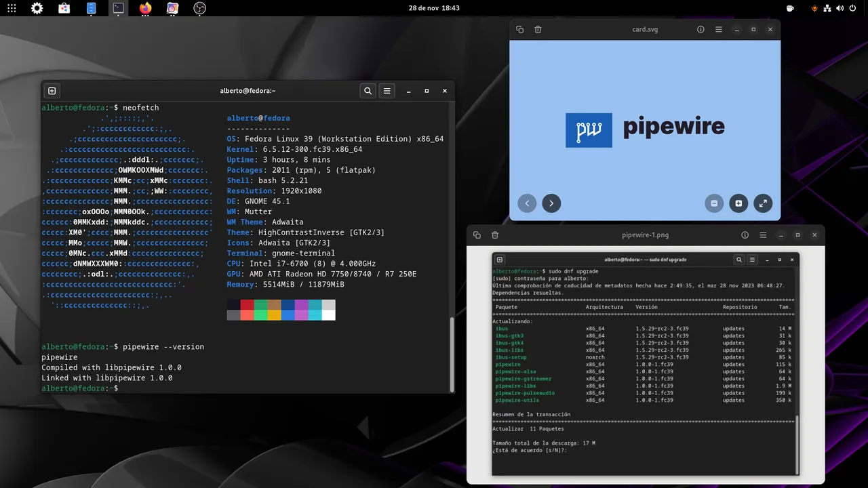Click 'Linked with libpipewire 1.0.0' line

[x=107, y=378]
